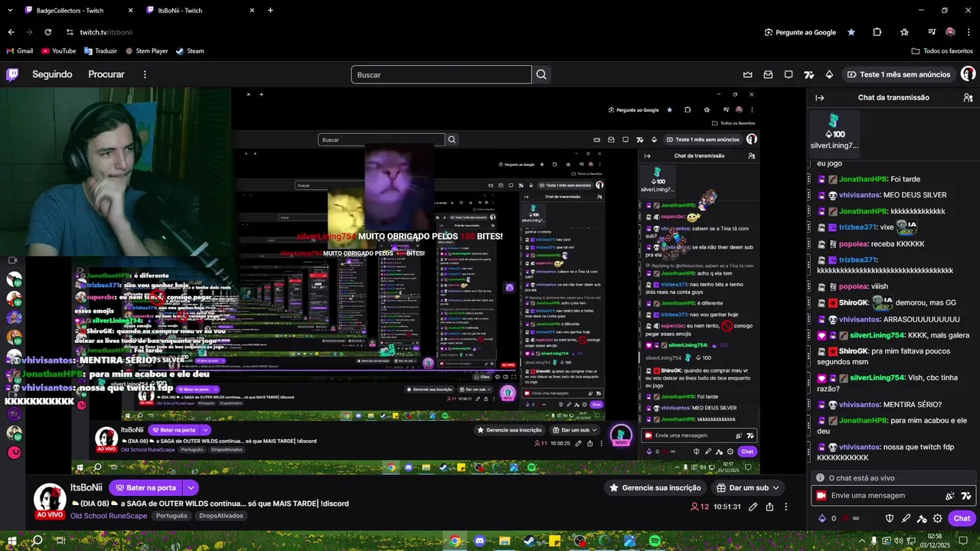The width and height of the screenshot is (980, 551).
Task: Open the Procurar navigation item
Action: (106, 74)
